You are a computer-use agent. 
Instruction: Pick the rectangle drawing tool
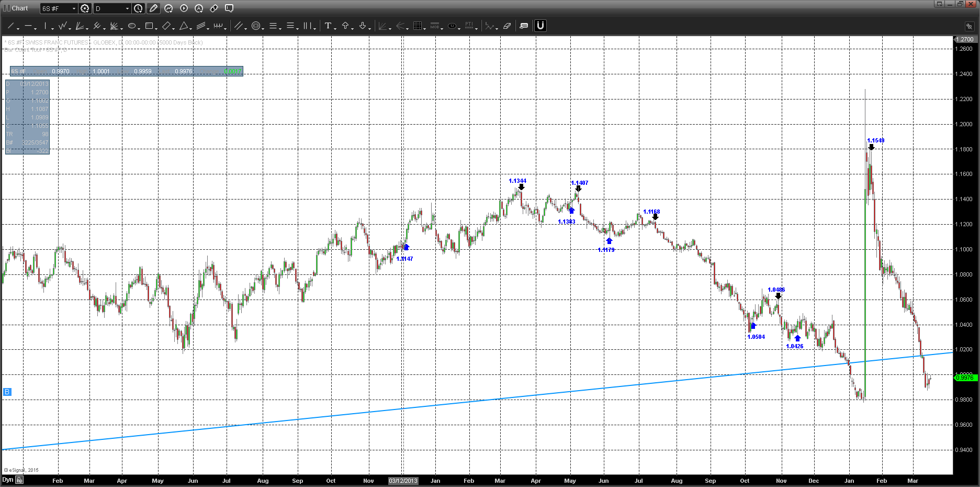(149, 26)
